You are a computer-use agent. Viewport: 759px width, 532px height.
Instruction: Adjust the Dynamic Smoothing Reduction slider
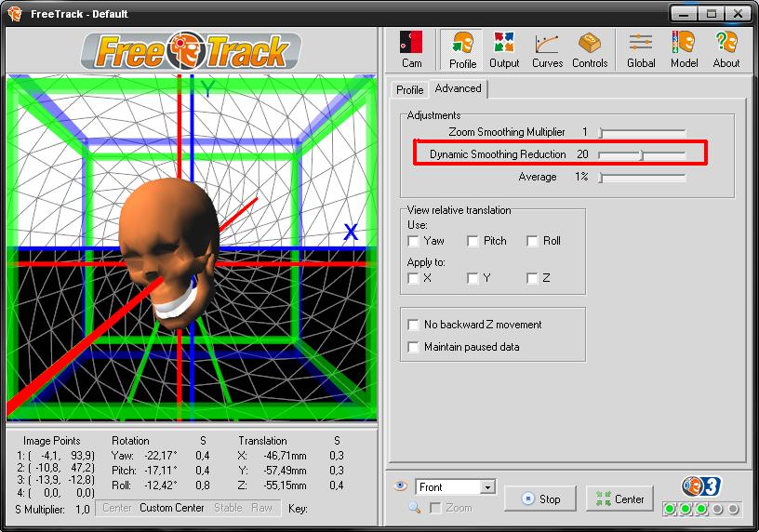642,155
